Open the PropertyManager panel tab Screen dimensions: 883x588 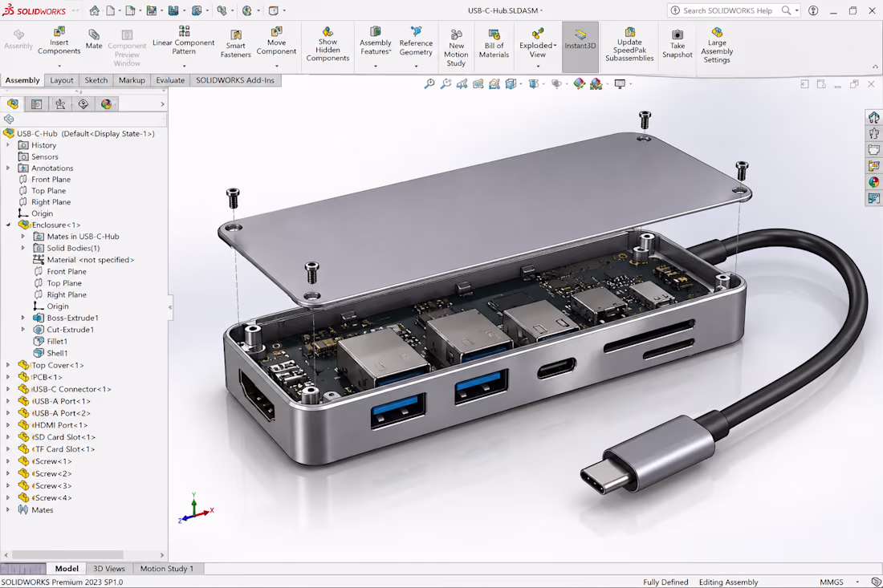click(x=37, y=104)
